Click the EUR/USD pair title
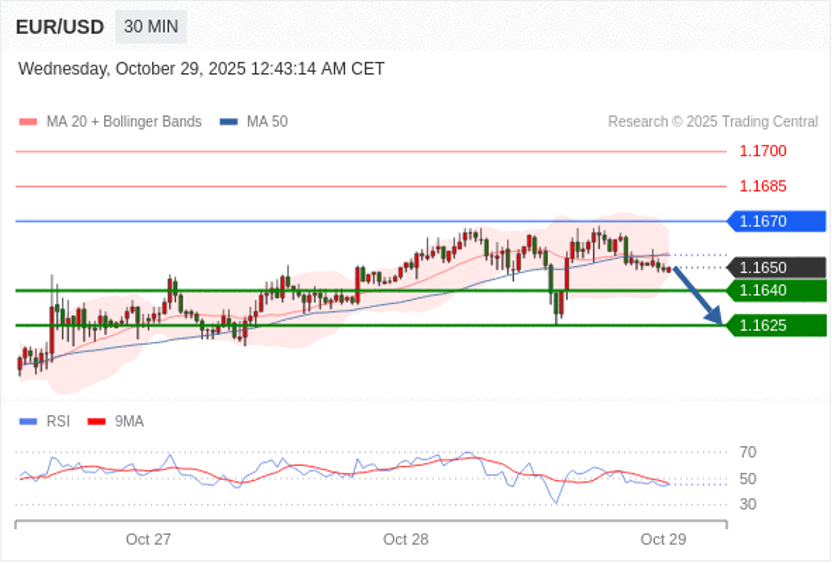Viewport: 832px width, 564px height. point(59,27)
